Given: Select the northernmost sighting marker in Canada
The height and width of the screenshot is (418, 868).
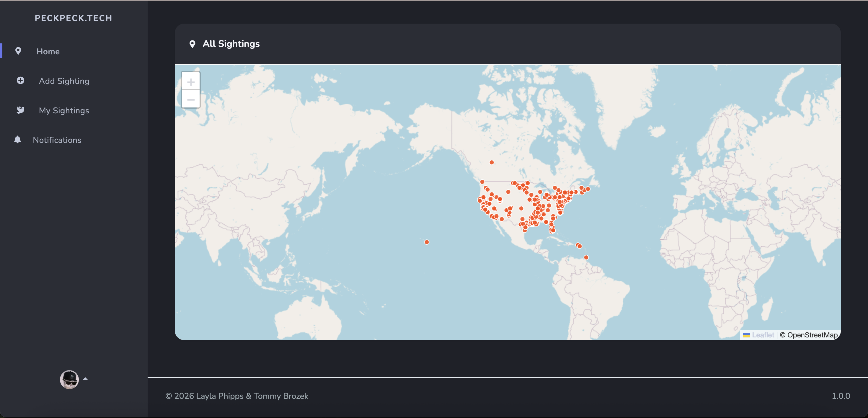Looking at the screenshot, I should coord(492,162).
